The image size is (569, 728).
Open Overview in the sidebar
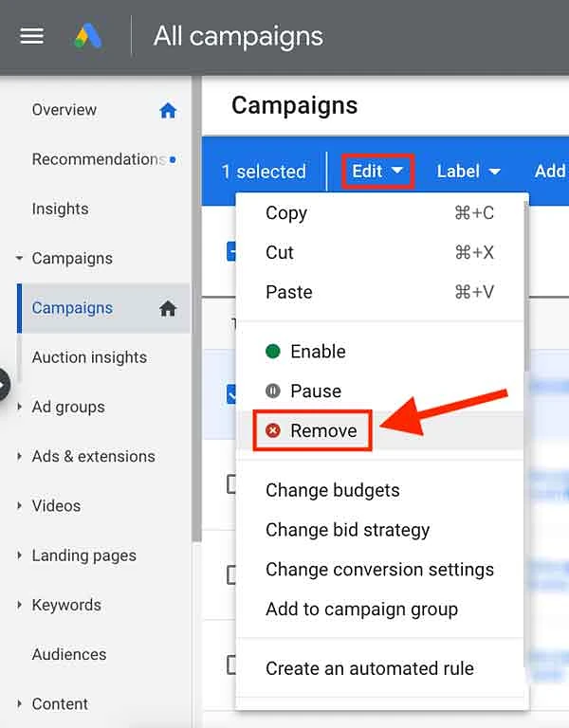click(64, 110)
